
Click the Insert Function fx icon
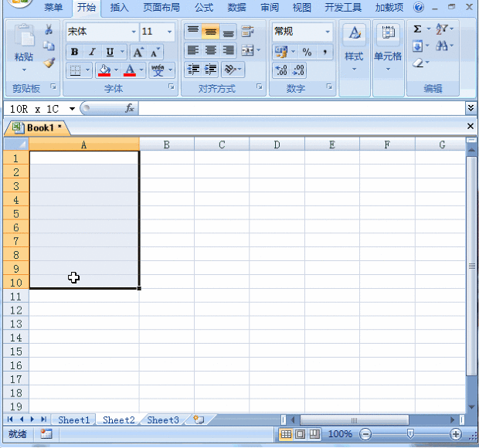[x=130, y=109]
